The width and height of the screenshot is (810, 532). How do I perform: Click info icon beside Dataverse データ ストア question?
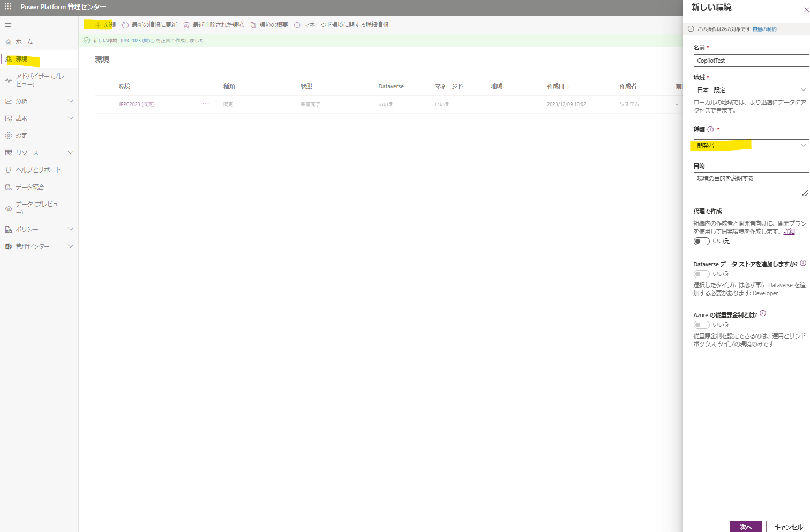pos(803,263)
